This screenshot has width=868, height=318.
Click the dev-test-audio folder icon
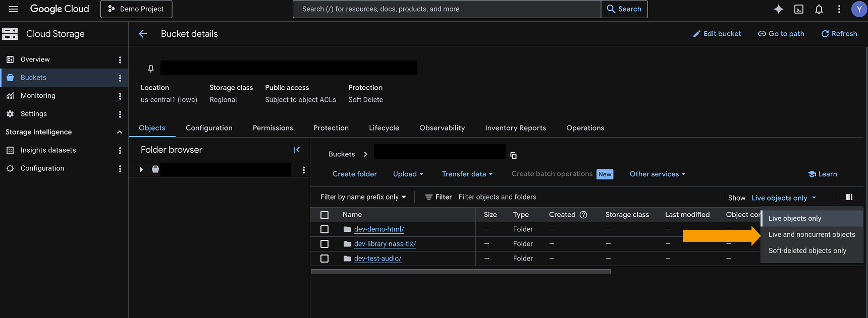[x=347, y=259]
